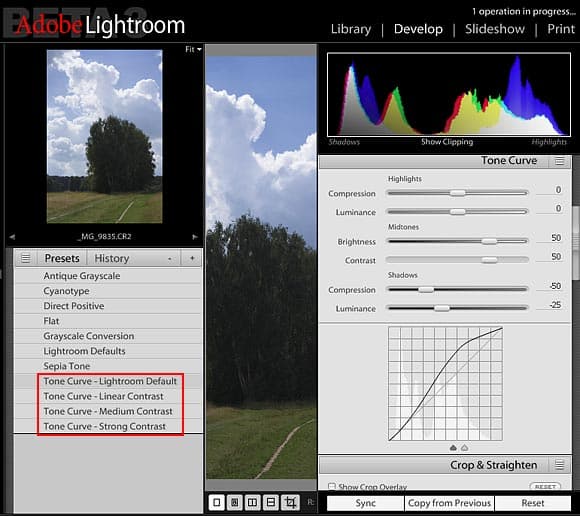Add a new preset with the plus icon
The height and width of the screenshot is (516, 580).
point(192,258)
